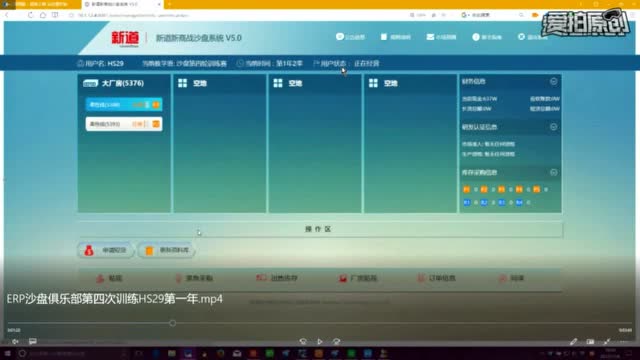The width and height of the screenshot is (640, 360).
Task: Collapse the 研发认证信息 section
Action: point(553,127)
